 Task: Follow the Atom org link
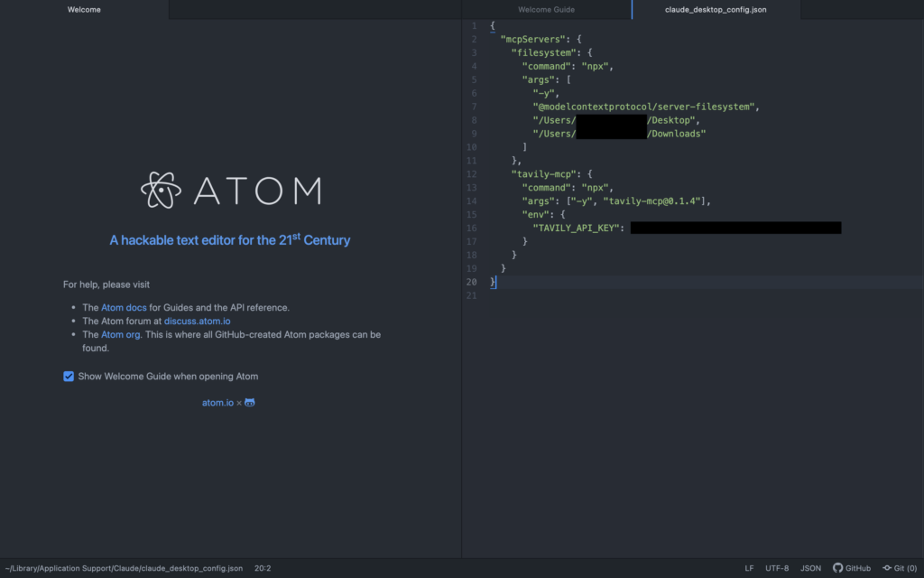[x=121, y=334]
